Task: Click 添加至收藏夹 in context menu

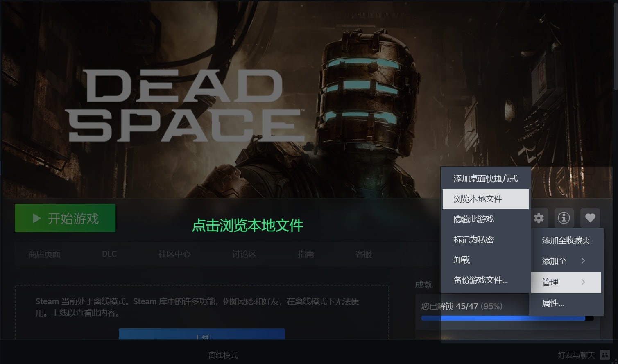Action: coord(566,240)
